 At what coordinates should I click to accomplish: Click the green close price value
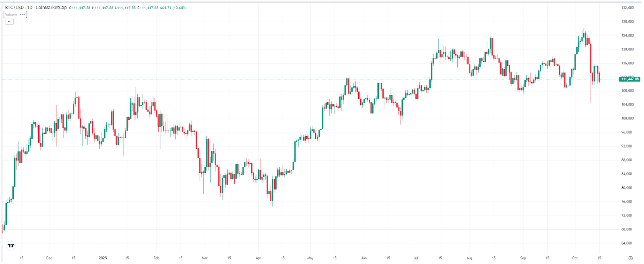point(149,7)
